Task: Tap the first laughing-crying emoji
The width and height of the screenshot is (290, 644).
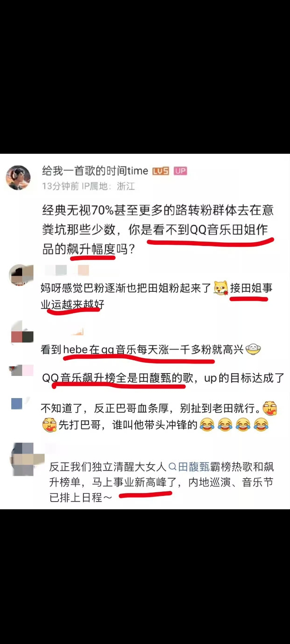Action: 207,425
